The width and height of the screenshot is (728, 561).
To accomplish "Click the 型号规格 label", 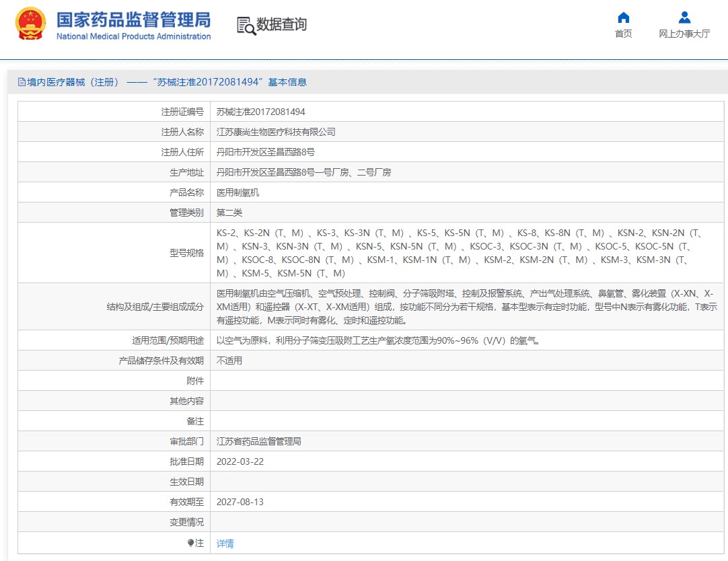I will (186, 253).
